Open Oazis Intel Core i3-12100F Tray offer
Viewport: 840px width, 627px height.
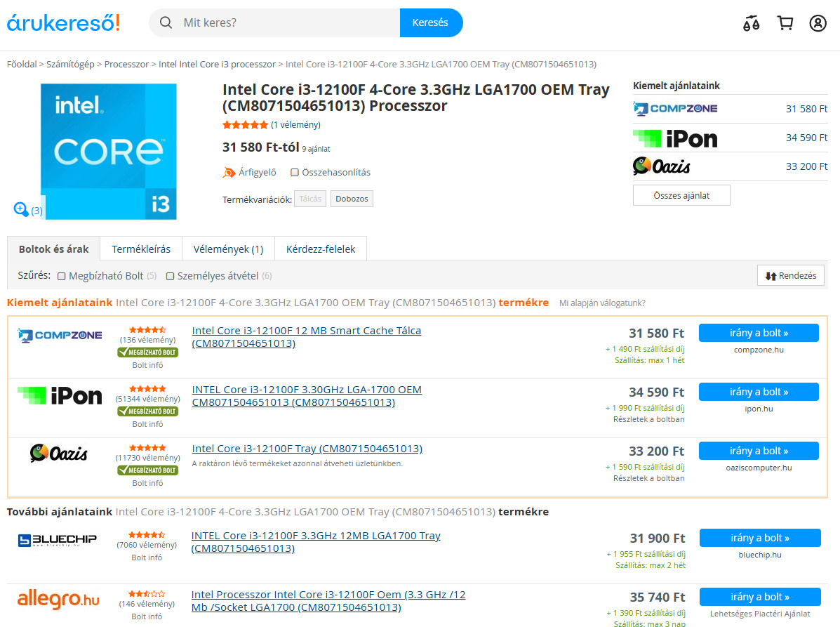tap(307, 449)
